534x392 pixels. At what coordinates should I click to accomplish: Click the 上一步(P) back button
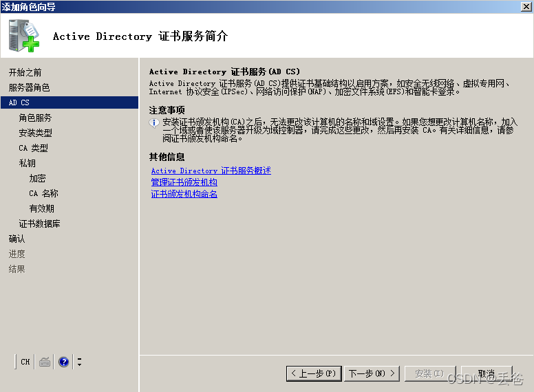pyautogui.click(x=314, y=373)
